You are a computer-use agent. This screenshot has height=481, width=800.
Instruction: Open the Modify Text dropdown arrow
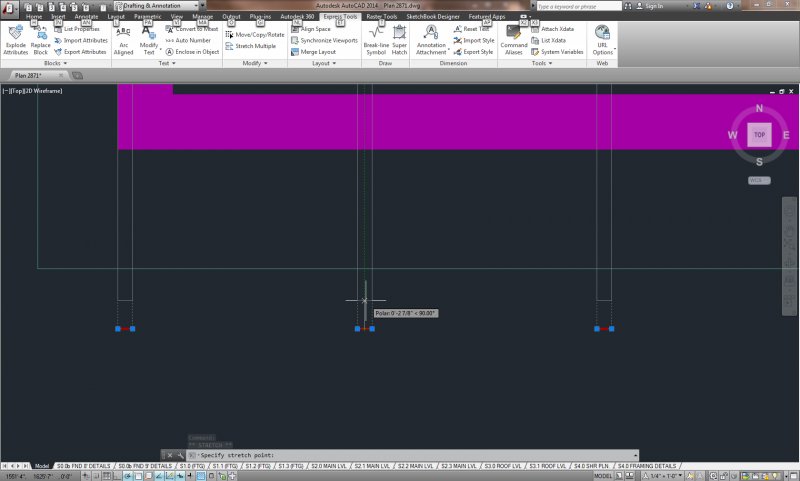pyautogui.click(x=161, y=50)
